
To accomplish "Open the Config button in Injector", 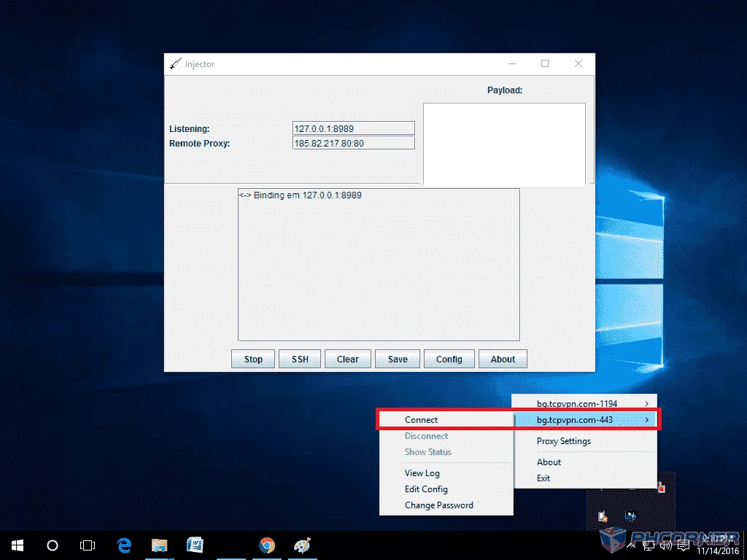I will pyautogui.click(x=449, y=359).
